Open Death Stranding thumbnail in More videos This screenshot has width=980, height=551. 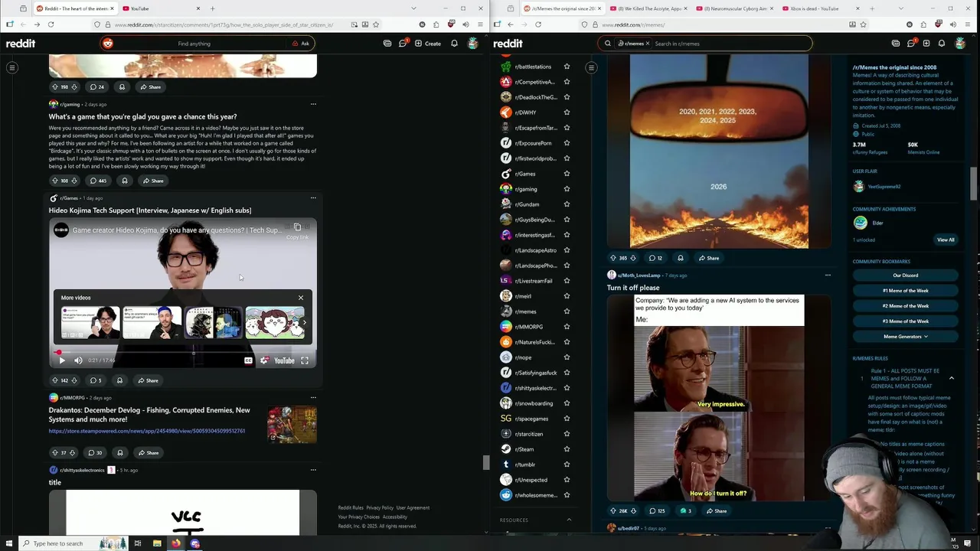pos(213,322)
